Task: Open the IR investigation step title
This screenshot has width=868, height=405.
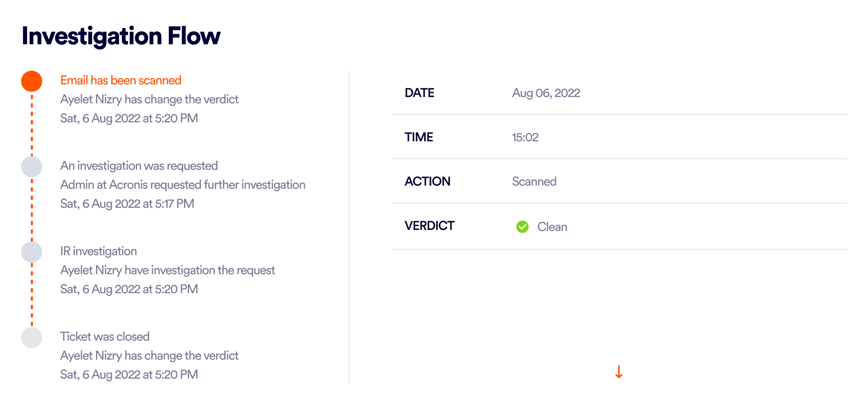Action: coord(99,251)
